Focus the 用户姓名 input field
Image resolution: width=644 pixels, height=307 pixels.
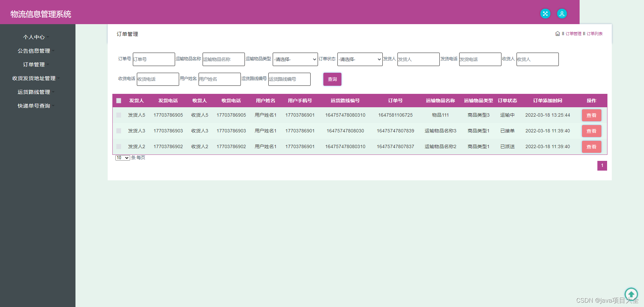220,79
